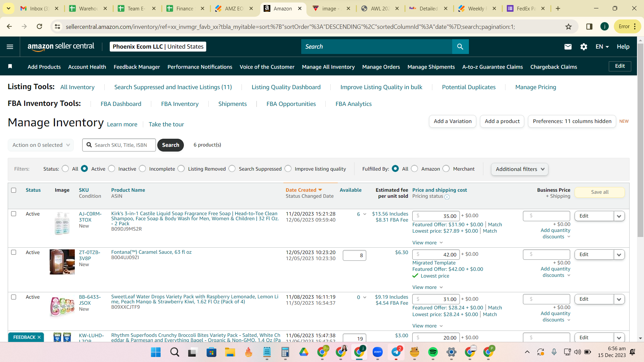Screen dimensions: 644x362
Task: Close the FEEDBACK widget with its X
Action: tap(39, 337)
